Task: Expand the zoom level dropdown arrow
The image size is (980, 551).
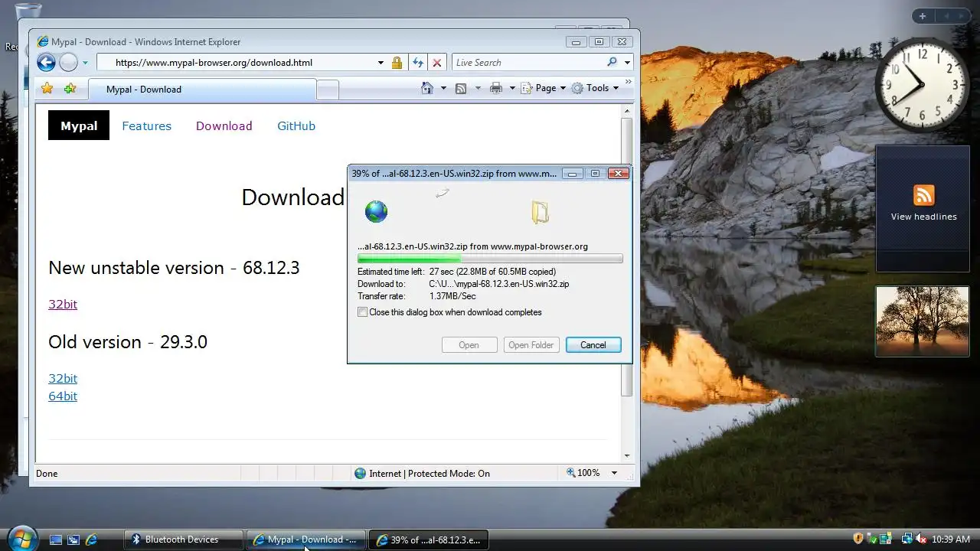Action: tap(614, 473)
